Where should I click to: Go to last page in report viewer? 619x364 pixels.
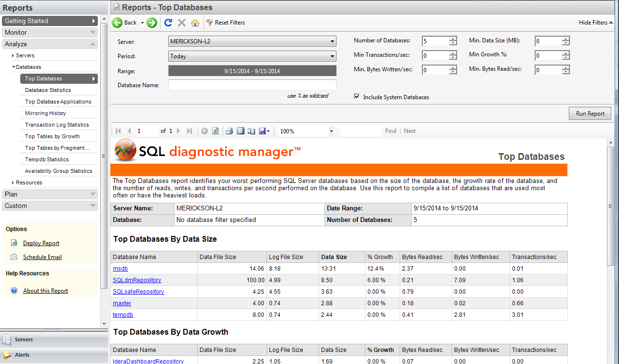pos(189,131)
